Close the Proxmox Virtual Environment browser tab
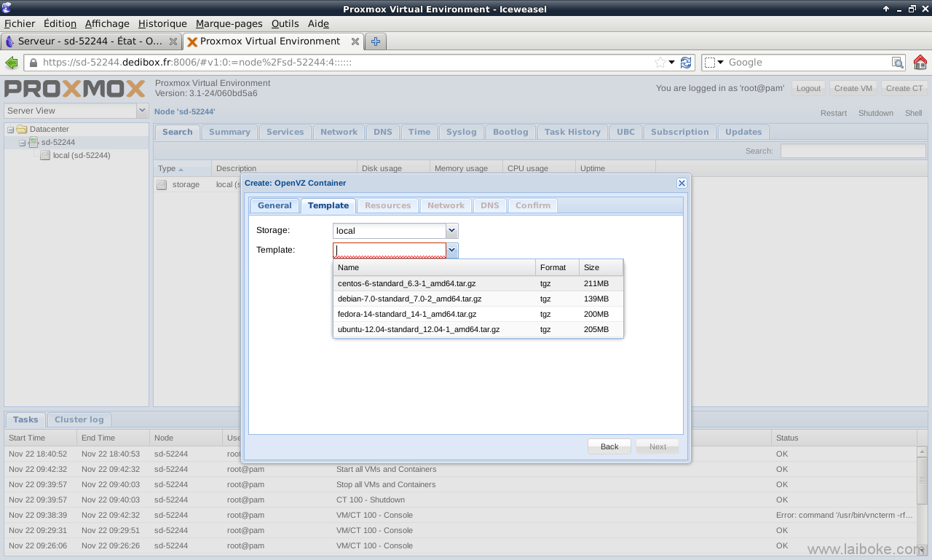The width and height of the screenshot is (932, 560). click(355, 42)
